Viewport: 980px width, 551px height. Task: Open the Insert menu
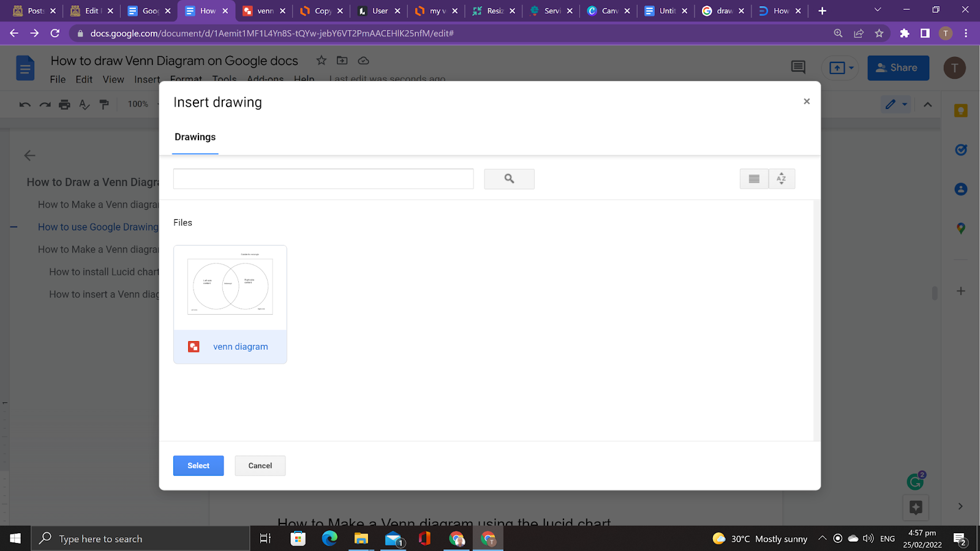(147, 80)
